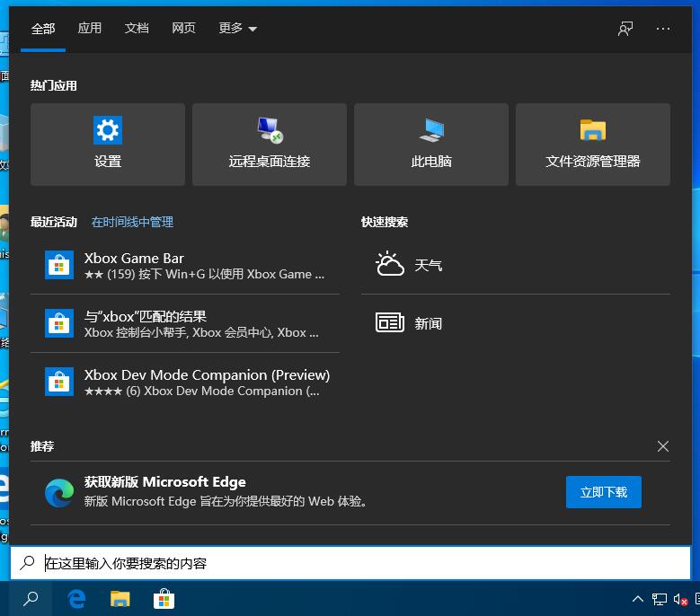
Task: Expand the 更多 dropdown filter
Action: pyautogui.click(x=237, y=29)
